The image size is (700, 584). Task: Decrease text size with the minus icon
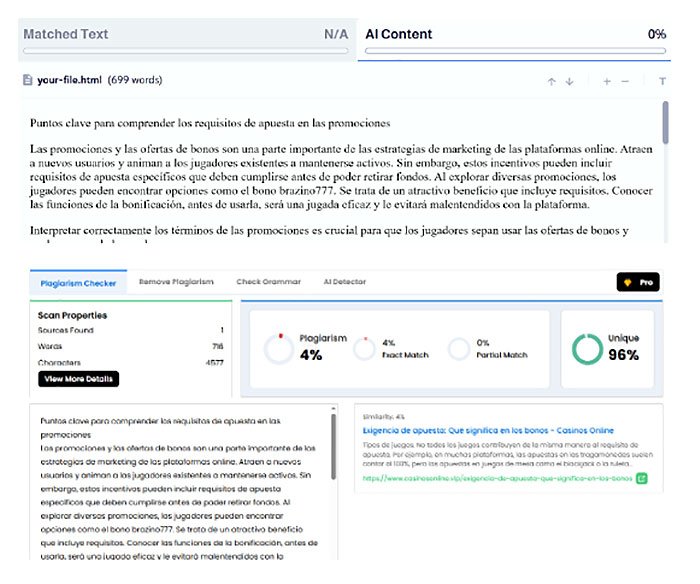(x=625, y=81)
